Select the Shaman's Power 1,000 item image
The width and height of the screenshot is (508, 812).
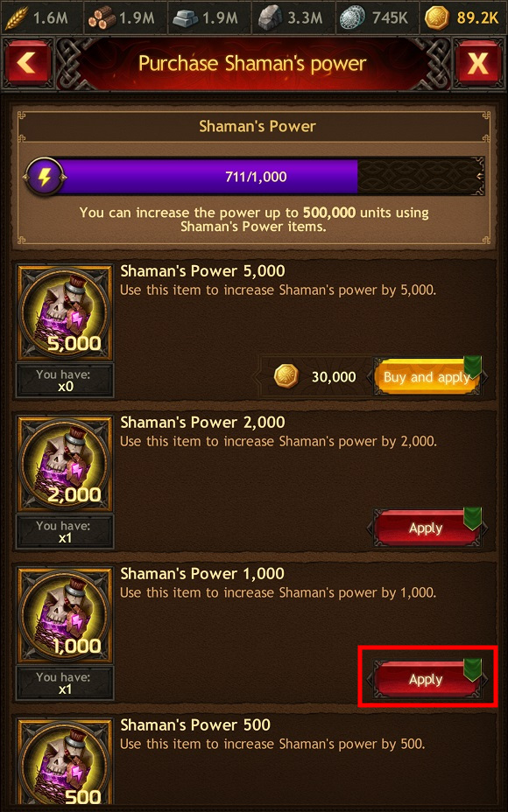coord(65,615)
